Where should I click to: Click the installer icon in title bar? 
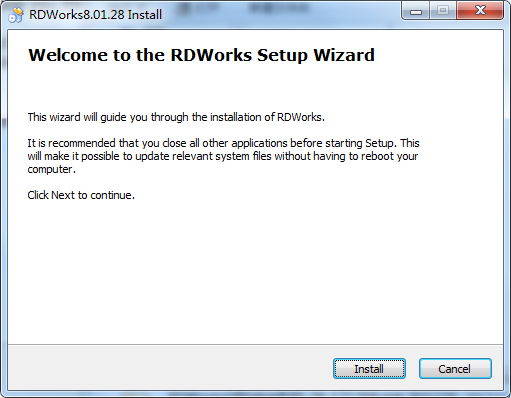pyautogui.click(x=16, y=15)
